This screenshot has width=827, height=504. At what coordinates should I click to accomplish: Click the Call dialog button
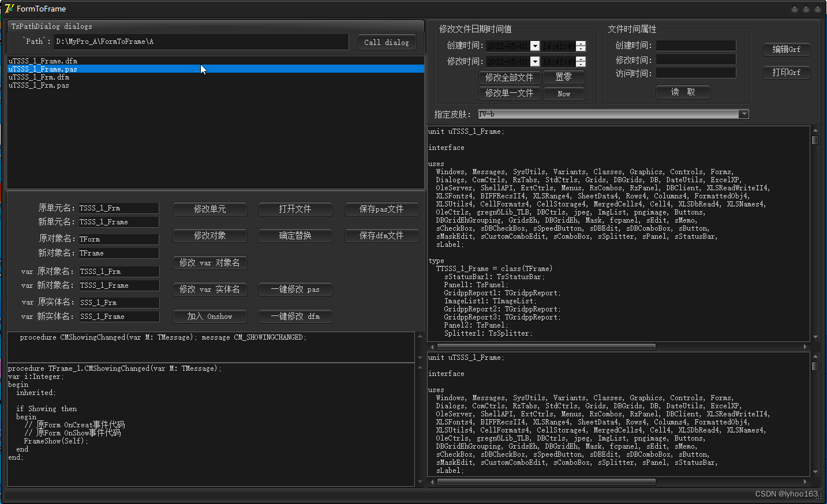(x=386, y=42)
